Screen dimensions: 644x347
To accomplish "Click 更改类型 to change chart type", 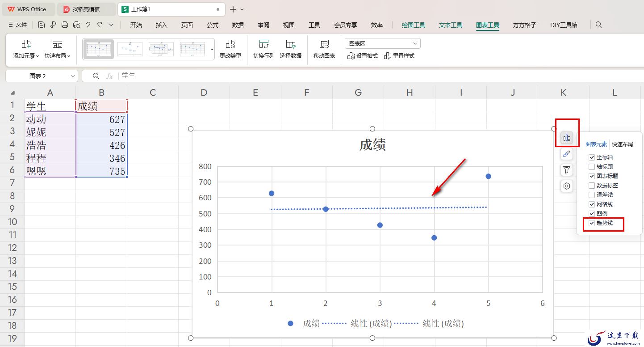I will point(230,49).
